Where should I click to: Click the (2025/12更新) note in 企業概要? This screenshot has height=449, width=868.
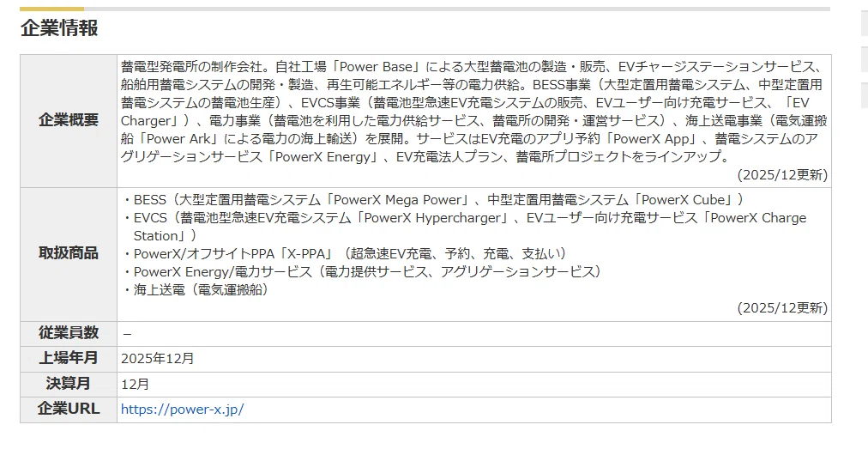pos(782,175)
